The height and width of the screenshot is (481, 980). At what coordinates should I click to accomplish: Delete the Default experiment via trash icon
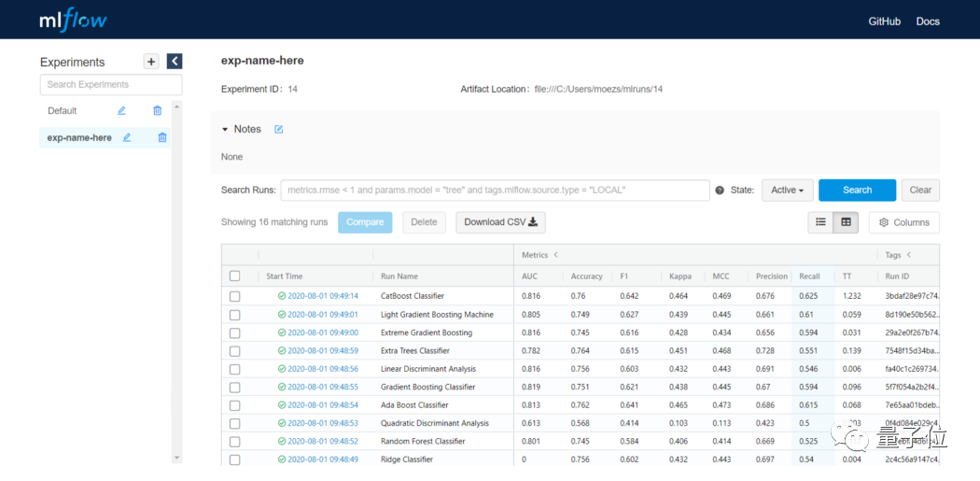[157, 110]
